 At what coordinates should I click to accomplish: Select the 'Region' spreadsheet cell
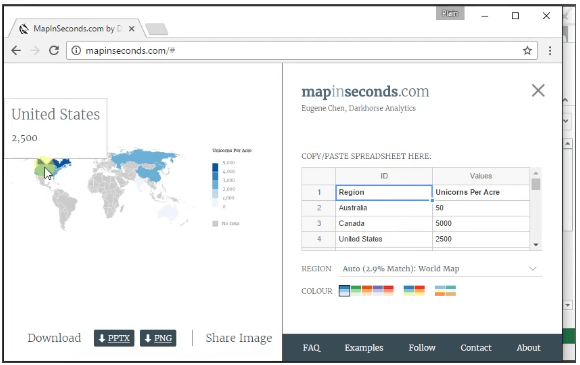(384, 192)
